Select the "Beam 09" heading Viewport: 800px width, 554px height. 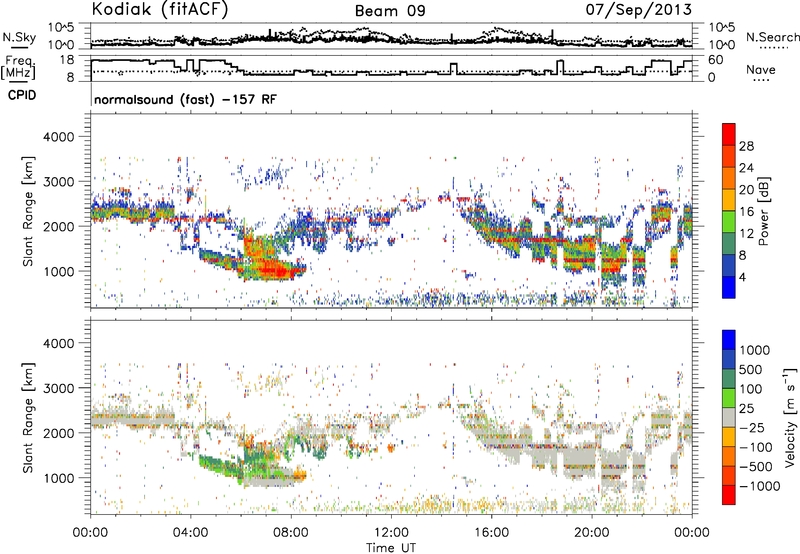(390, 11)
